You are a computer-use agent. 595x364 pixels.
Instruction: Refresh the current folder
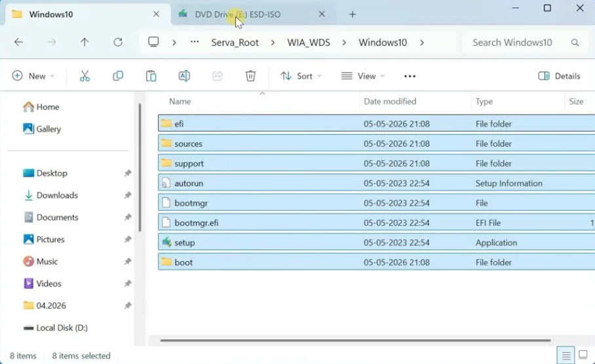118,42
